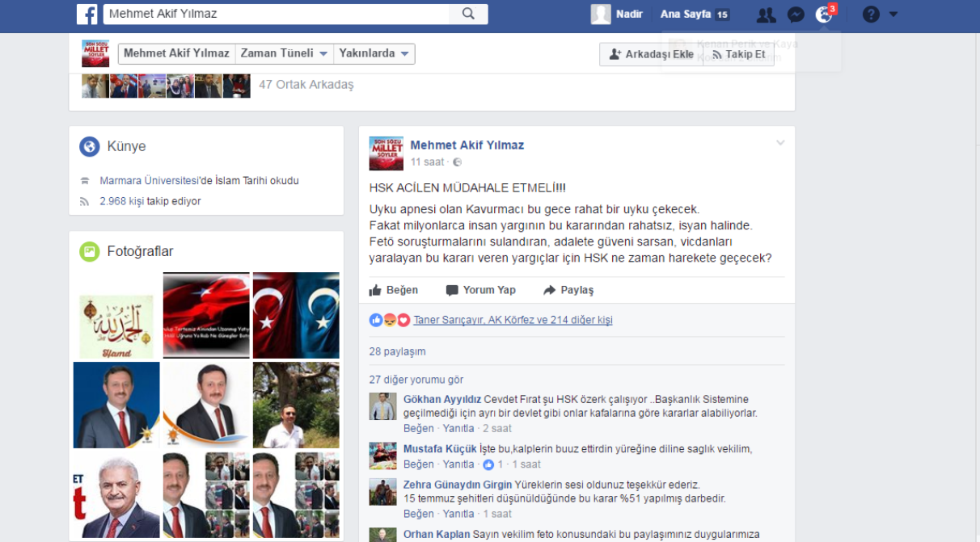Open the 11 saat post timestamp

427,162
